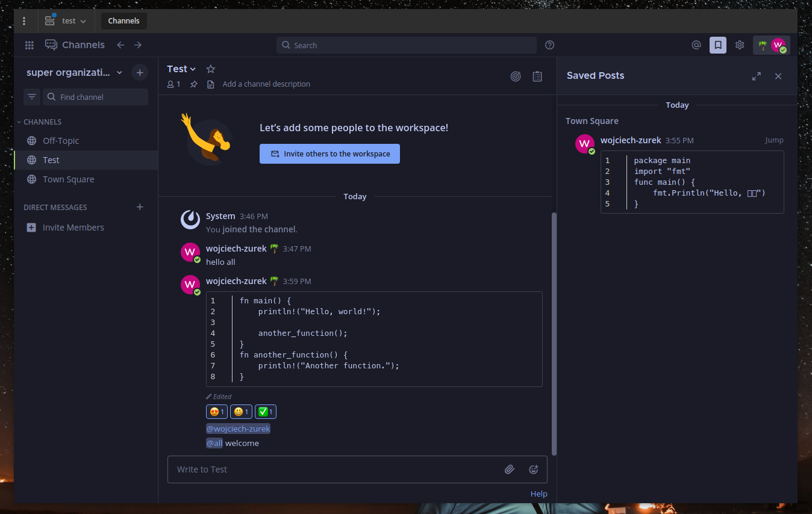Focus the Find channel field

point(95,97)
